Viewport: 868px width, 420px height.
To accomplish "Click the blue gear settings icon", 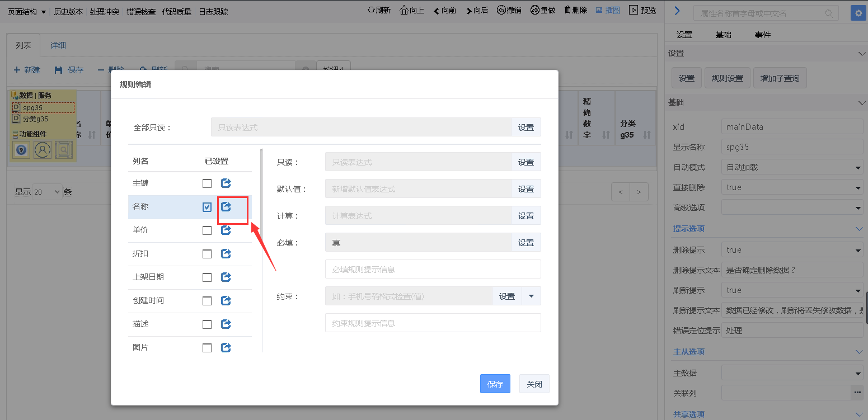I will click(x=856, y=13).
